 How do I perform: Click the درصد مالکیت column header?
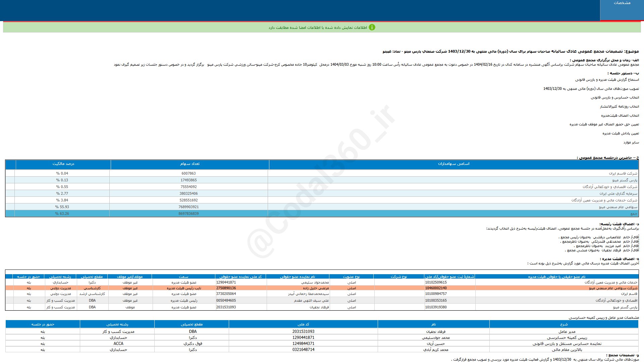(63, 164)
